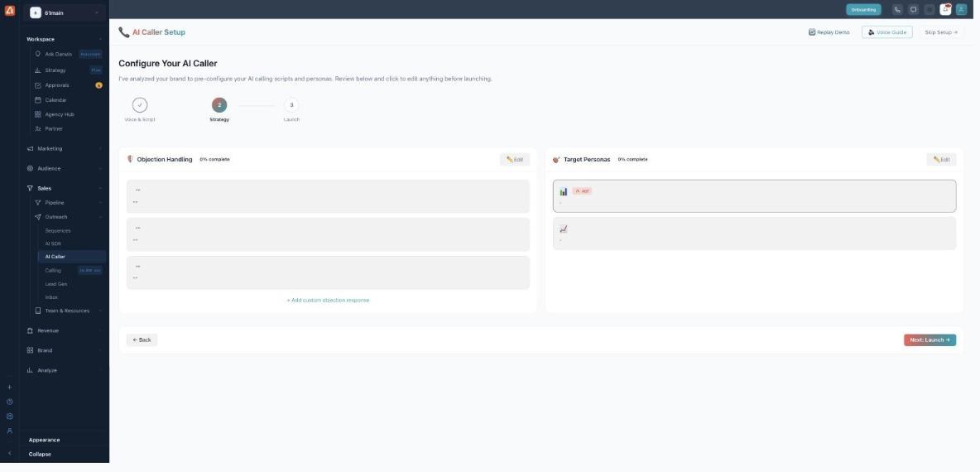Click Skip Setup in the header

pyautogui.click(x=940, y=32)
